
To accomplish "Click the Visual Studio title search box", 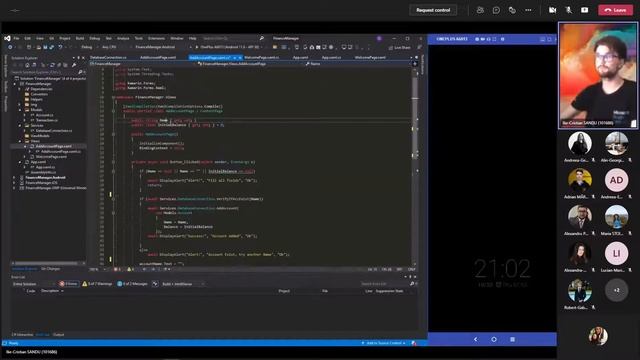I will 233,38.
